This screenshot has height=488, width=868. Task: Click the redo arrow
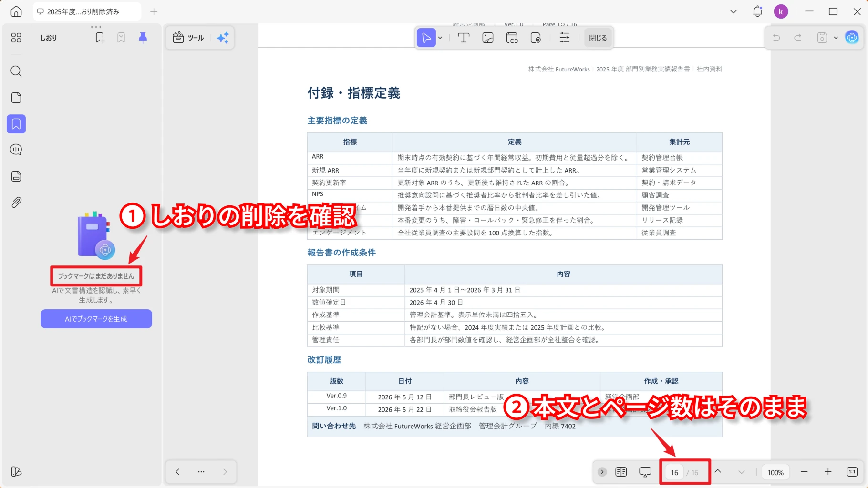[x=797, y=38]
